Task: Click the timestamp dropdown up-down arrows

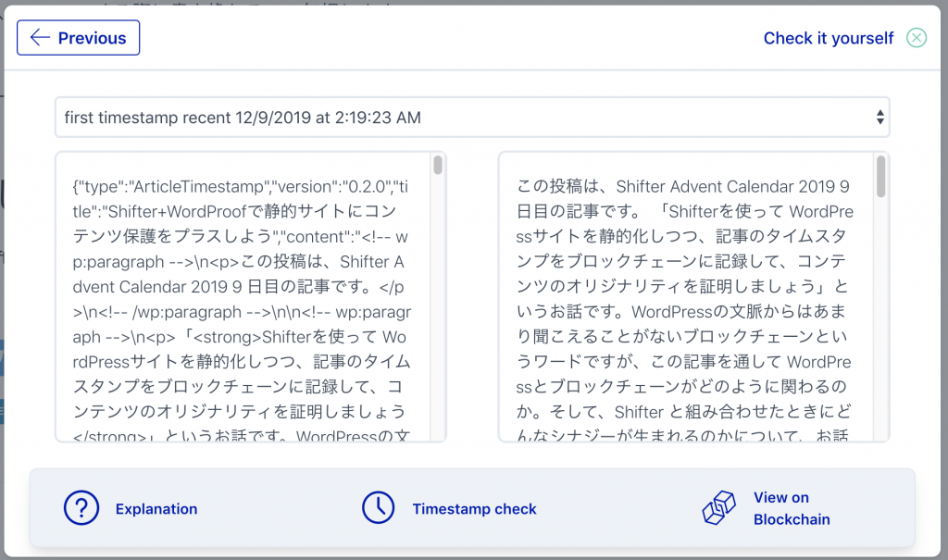Action: pyautogui.click(x=879, y=118)
